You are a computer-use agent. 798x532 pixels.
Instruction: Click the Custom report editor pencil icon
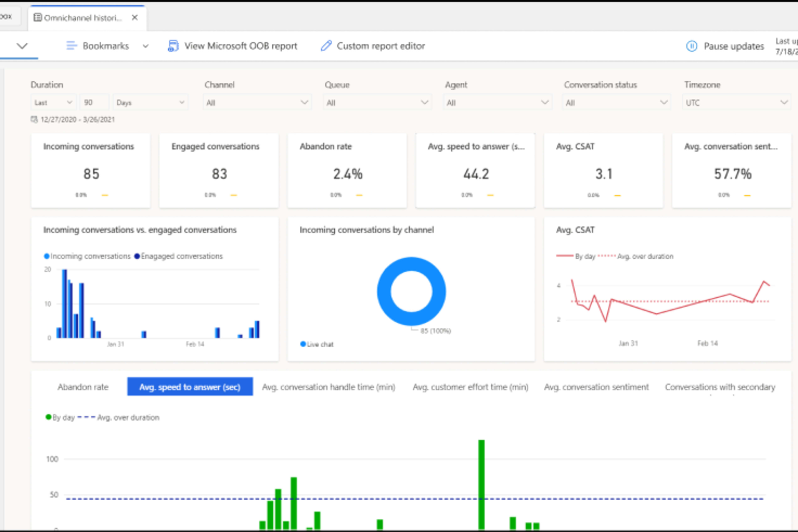click(x=326, y=46)
